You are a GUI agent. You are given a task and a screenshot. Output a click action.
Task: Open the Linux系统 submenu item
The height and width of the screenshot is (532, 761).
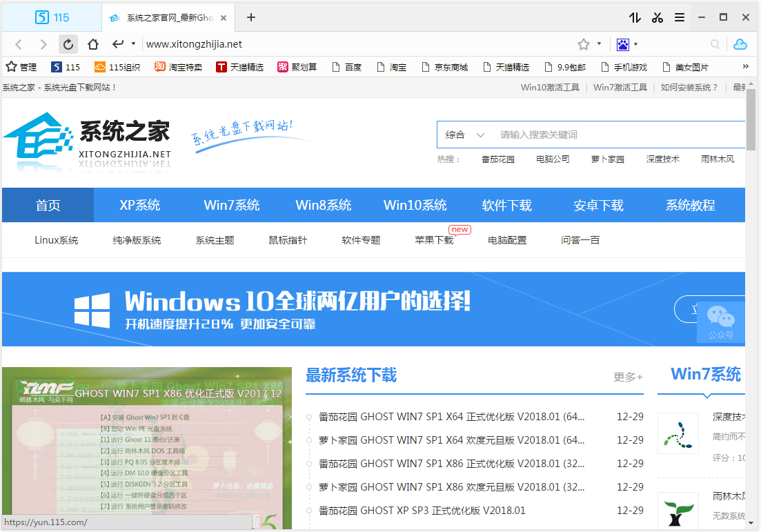point(57,240)
